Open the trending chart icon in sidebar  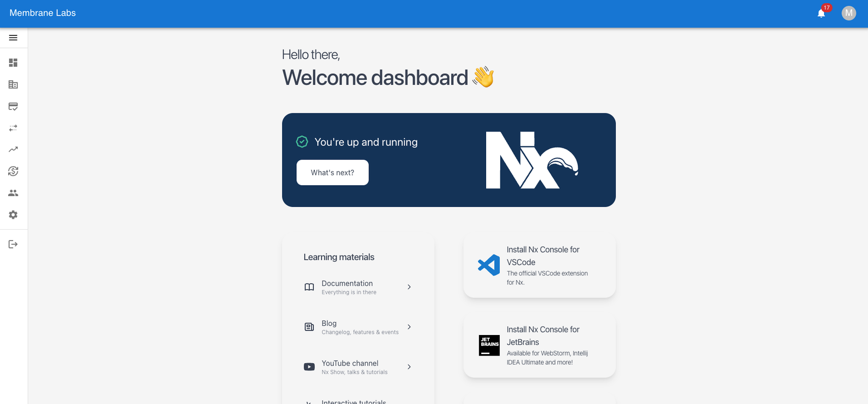click(x=13, y=149)
